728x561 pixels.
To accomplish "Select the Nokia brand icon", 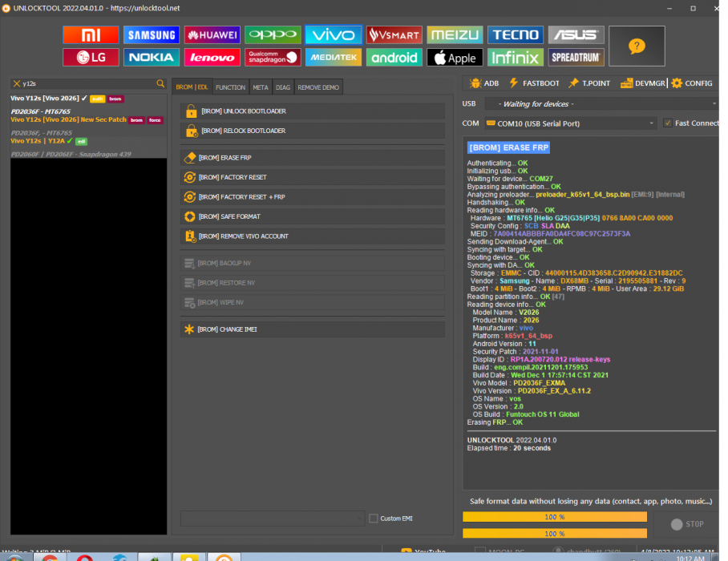I will click(x=152, y=57).
